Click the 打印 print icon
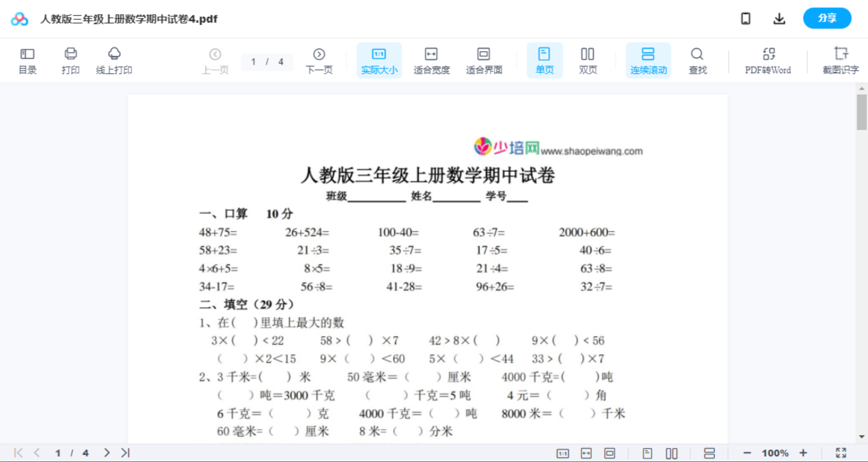The image size is (868, 462). click(70, 60)
